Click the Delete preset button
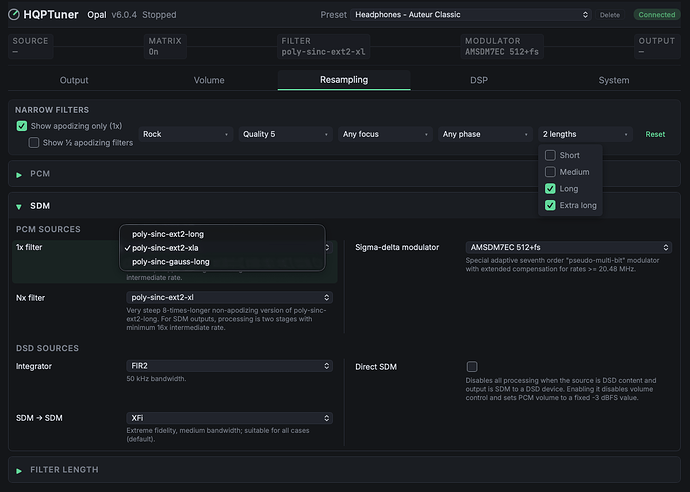Viewport: 690px width, 492px height. [609, 15]
